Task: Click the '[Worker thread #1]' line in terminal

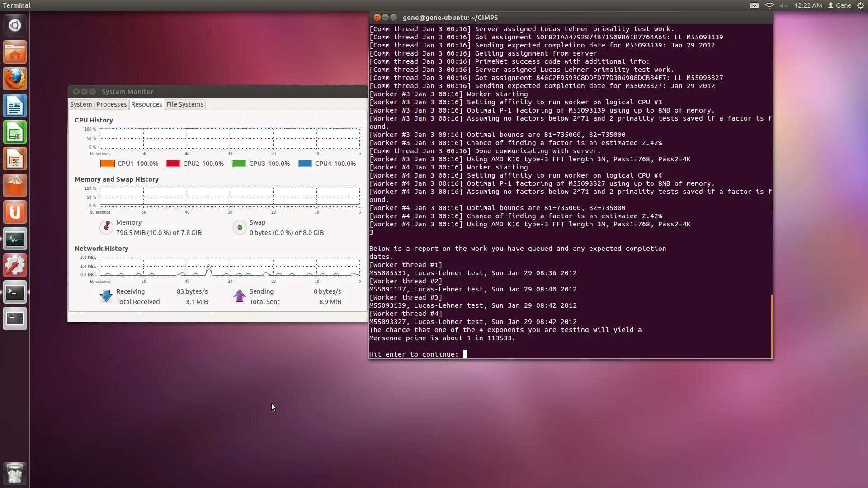Action: (x=406, y=265)
